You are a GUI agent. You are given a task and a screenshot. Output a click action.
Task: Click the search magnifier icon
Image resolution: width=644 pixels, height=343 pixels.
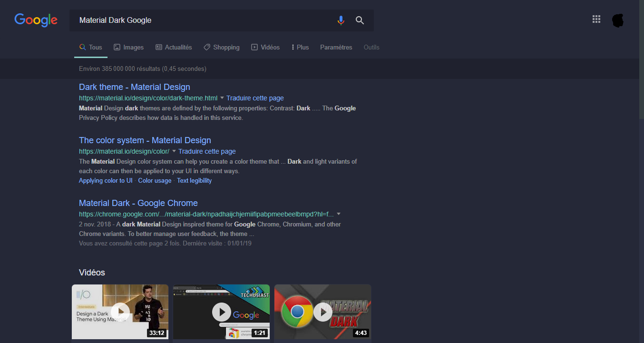coord(360,20)
